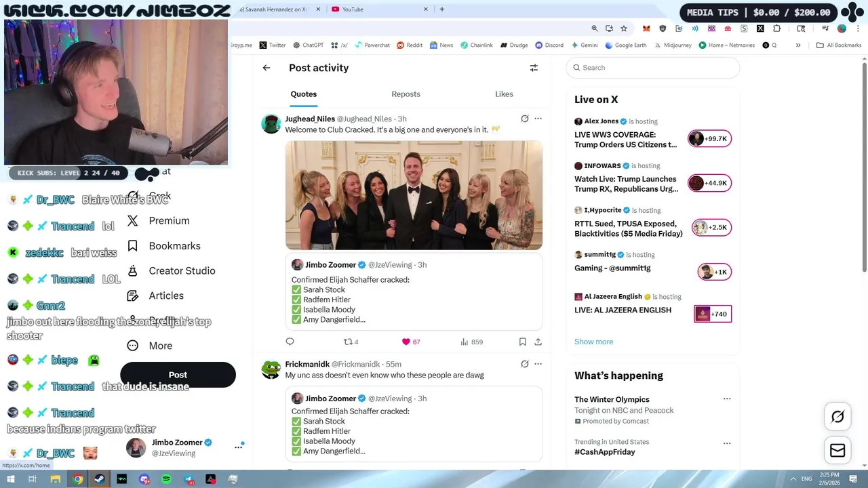Open the ChatGPT bookmark
This screenshot has width=868, height=488.
pos(309,45)
